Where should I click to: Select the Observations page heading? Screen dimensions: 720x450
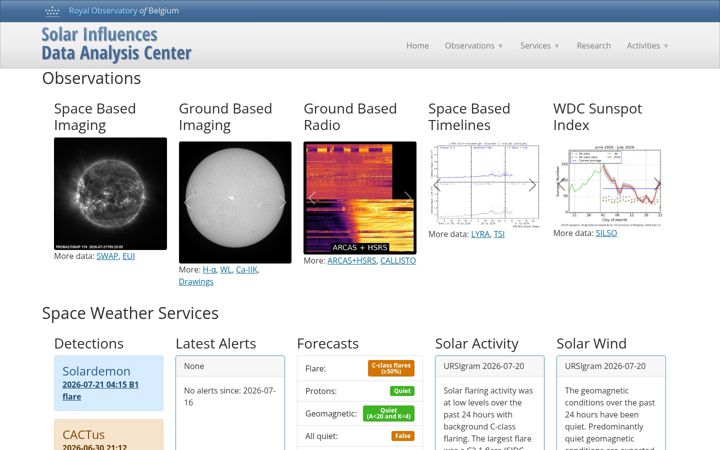pos(91,78)
